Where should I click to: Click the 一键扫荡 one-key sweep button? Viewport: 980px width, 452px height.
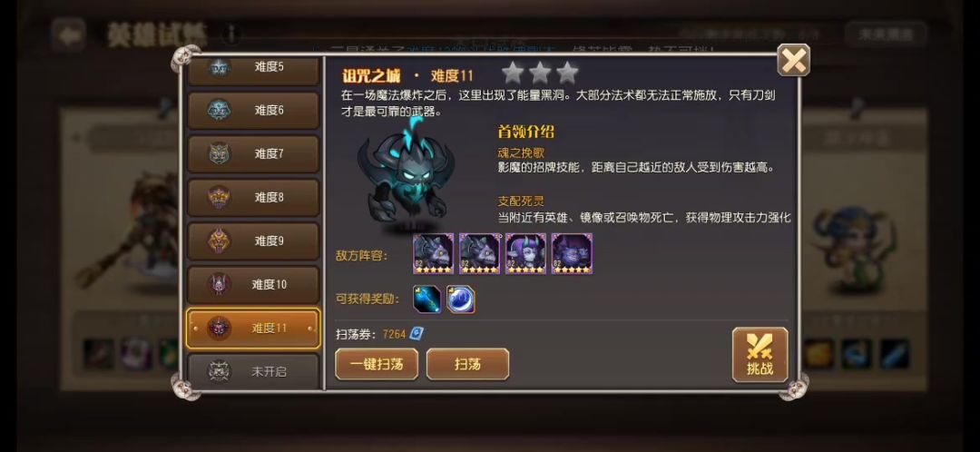pyautogui.click(x=377, y=365)
